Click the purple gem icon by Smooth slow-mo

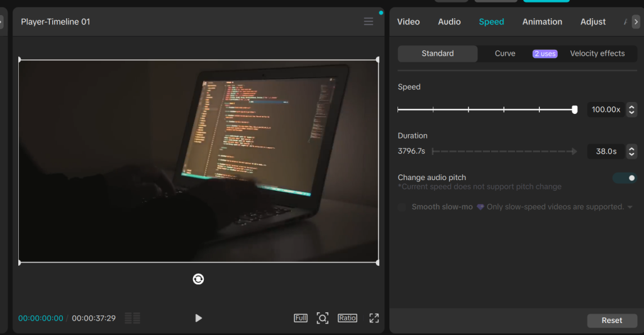[x=480, y=207]
